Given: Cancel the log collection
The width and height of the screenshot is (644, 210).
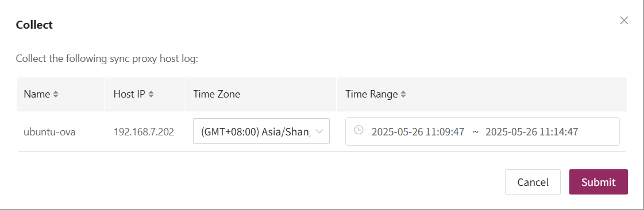Looking at the screenshot, I should point(533,182).
